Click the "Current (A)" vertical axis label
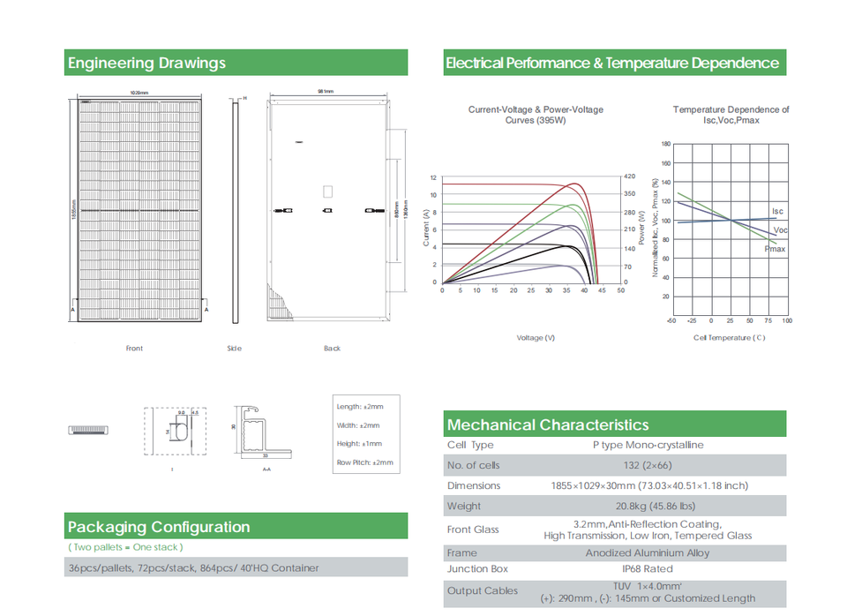 coord(426,228)
